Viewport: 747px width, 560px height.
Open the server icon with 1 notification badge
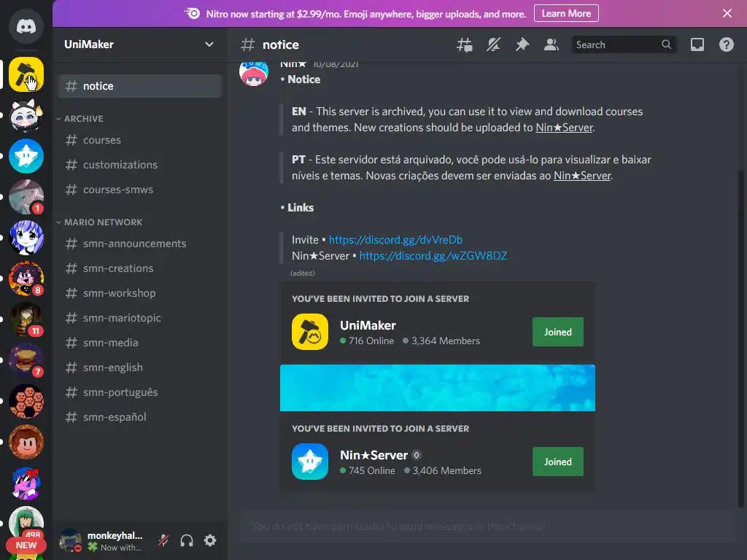tap(26, 197)
